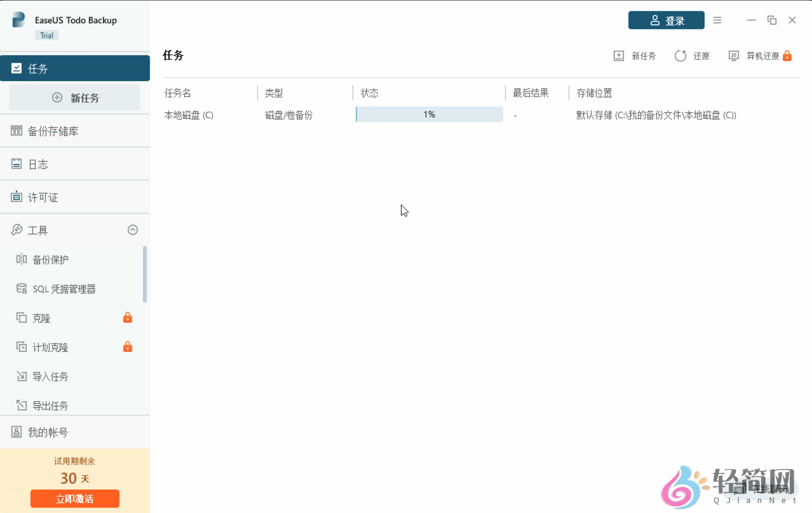
Task: Open the hamburger menu in title bar
Action: tap(717, 20)
